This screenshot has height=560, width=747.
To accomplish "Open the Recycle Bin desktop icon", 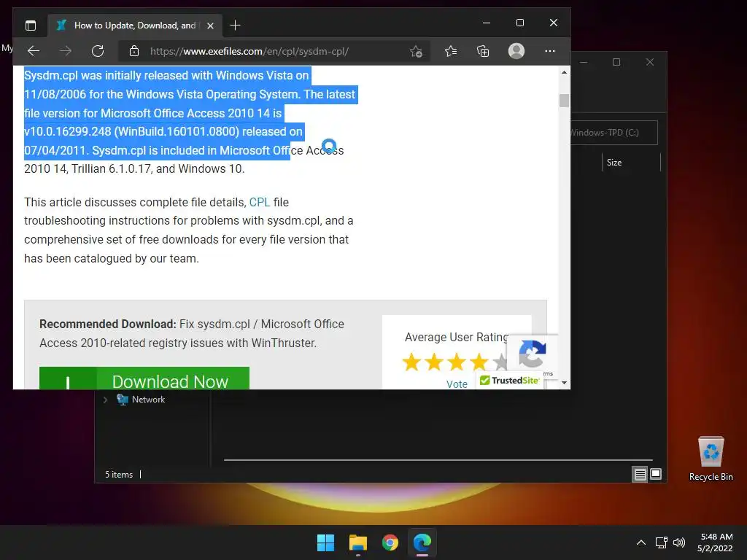I will (711, 459).
